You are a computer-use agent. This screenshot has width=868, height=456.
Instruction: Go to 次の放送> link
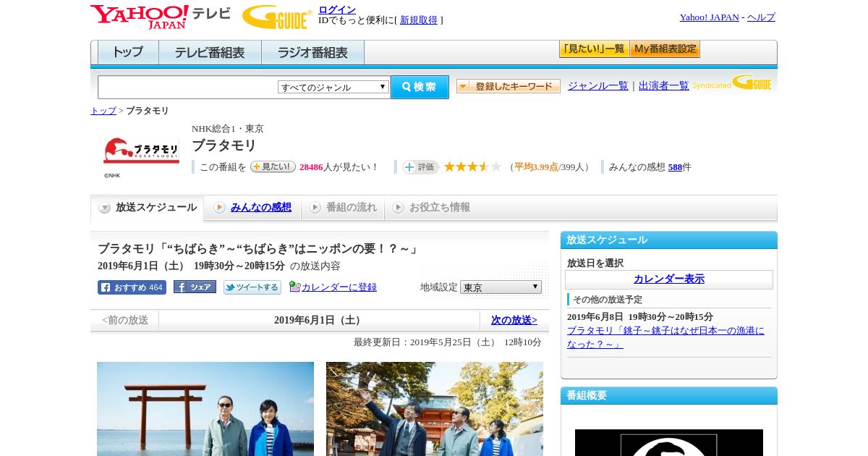[x=514, y=320]
